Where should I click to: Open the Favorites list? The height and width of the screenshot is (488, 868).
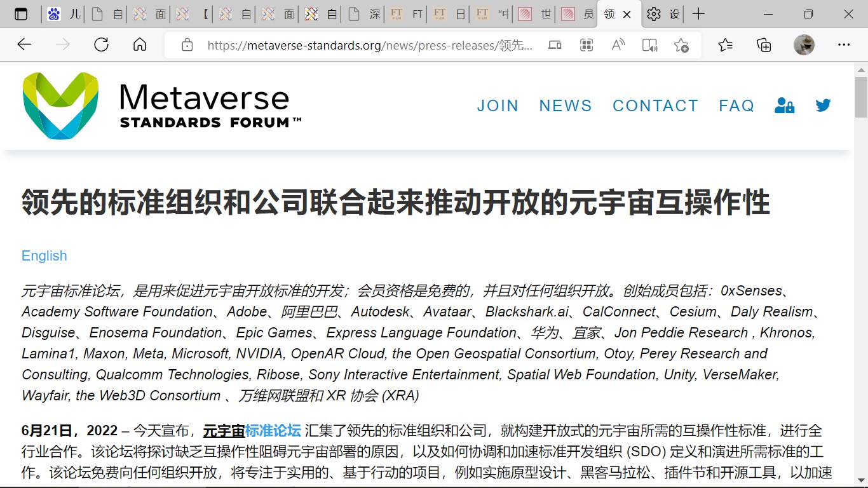[725, 44]
